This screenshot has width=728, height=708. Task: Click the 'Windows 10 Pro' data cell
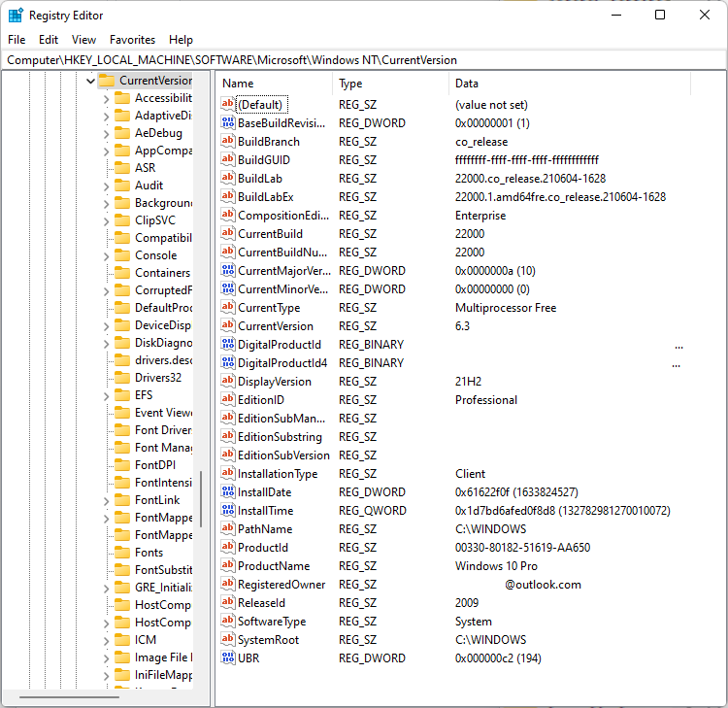pos(496,566)
